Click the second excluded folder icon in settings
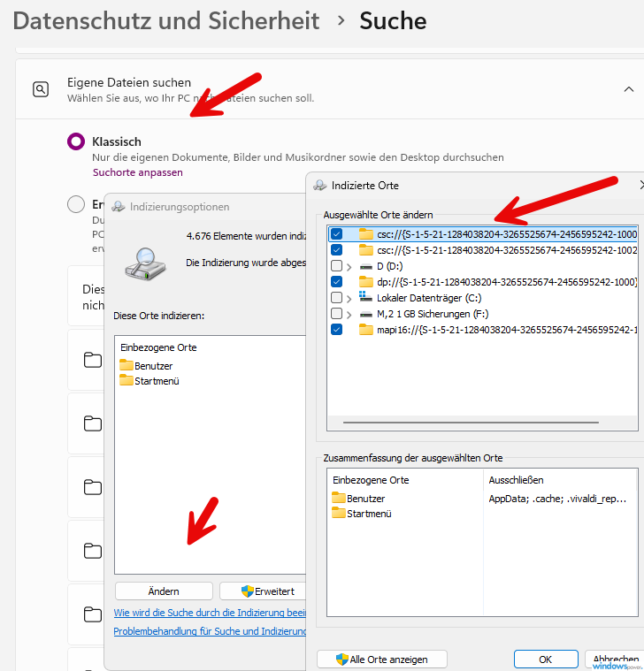644x671 pixels. pyautogui.click(x=93, y=423)
